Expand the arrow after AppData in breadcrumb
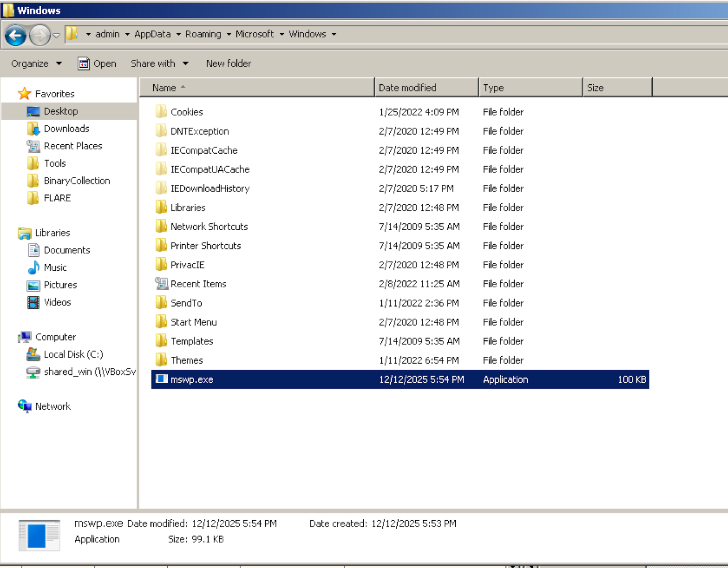 pos(178,34)
